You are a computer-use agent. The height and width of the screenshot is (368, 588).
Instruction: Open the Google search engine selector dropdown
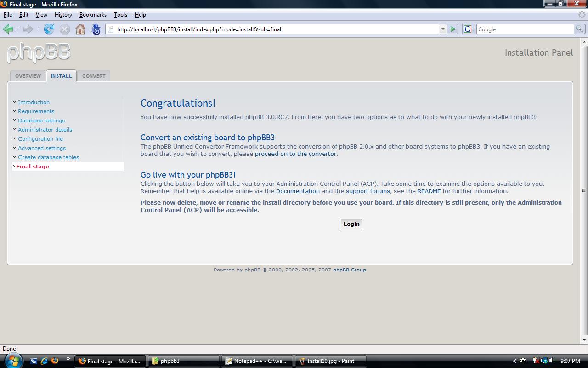(x=469, y=29)
